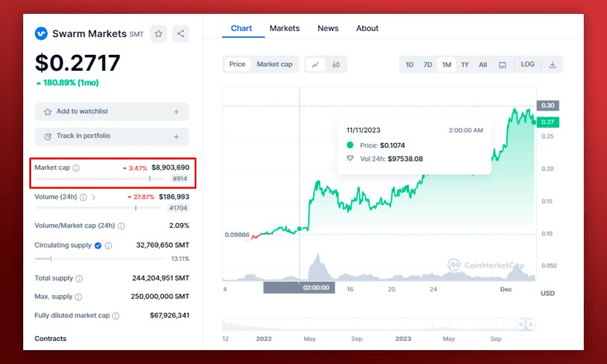
Task: Set chart range to 1Y
Action: (465, 65)
